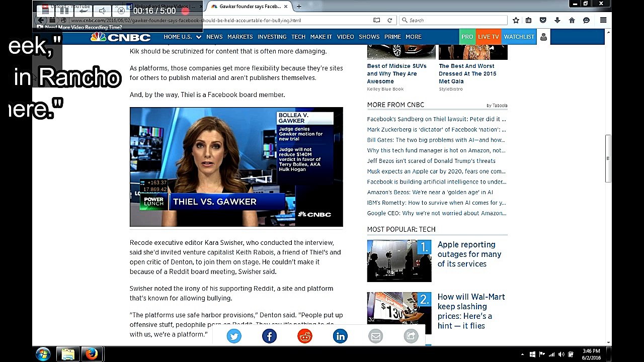The image size is (644, 362).
Task: Email this article via envelope icon
Action: (x=376, y=336)
